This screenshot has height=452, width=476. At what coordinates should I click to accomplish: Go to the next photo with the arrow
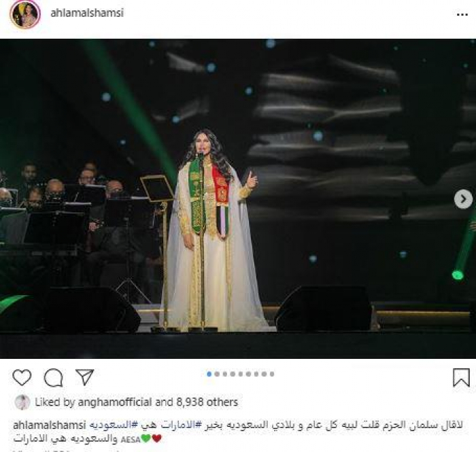coord(463,199)
